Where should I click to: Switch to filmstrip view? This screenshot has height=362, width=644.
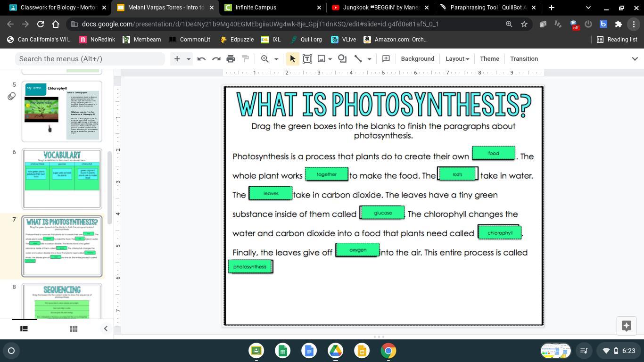coord(24,329)
